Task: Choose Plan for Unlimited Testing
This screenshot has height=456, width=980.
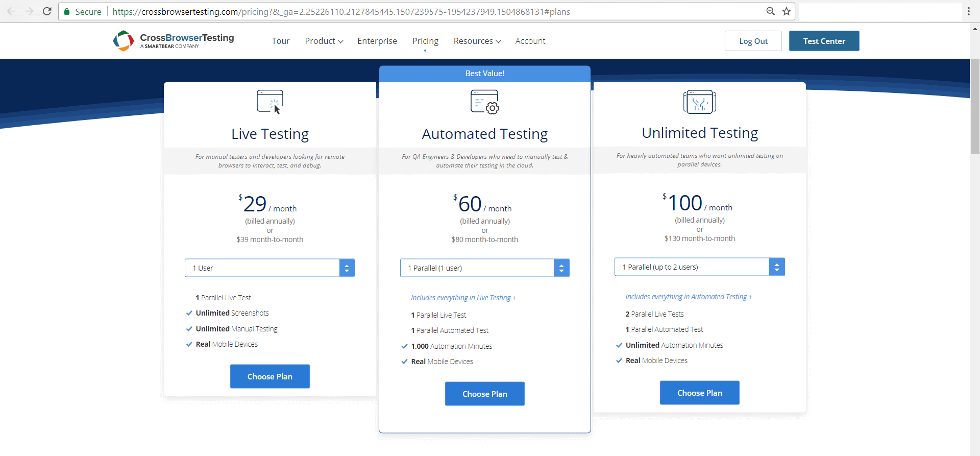Action: click(700, 393)
